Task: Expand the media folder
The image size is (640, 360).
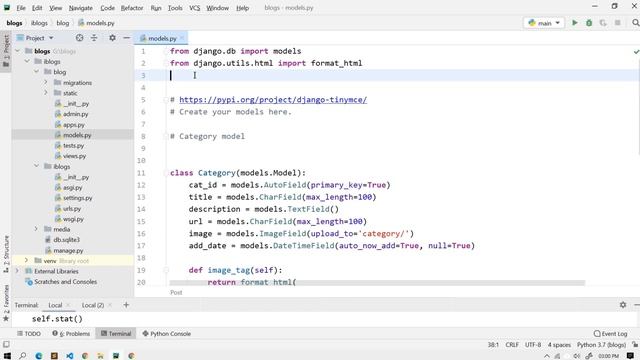Action: point(36,229)
